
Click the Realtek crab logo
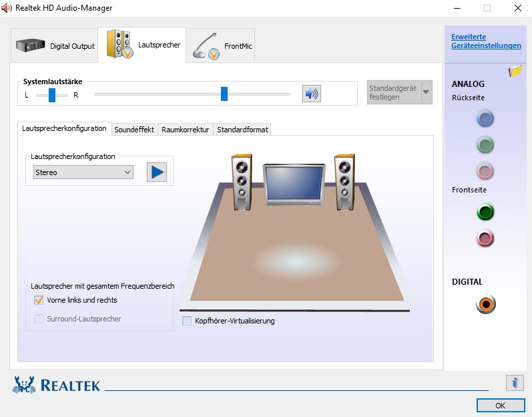click(x=24, y=385)
